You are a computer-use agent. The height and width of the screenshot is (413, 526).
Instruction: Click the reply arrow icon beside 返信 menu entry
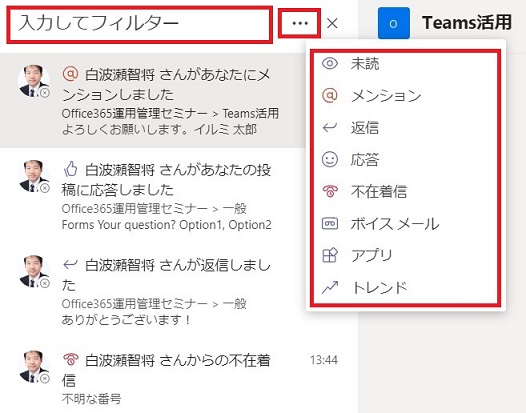330,127
